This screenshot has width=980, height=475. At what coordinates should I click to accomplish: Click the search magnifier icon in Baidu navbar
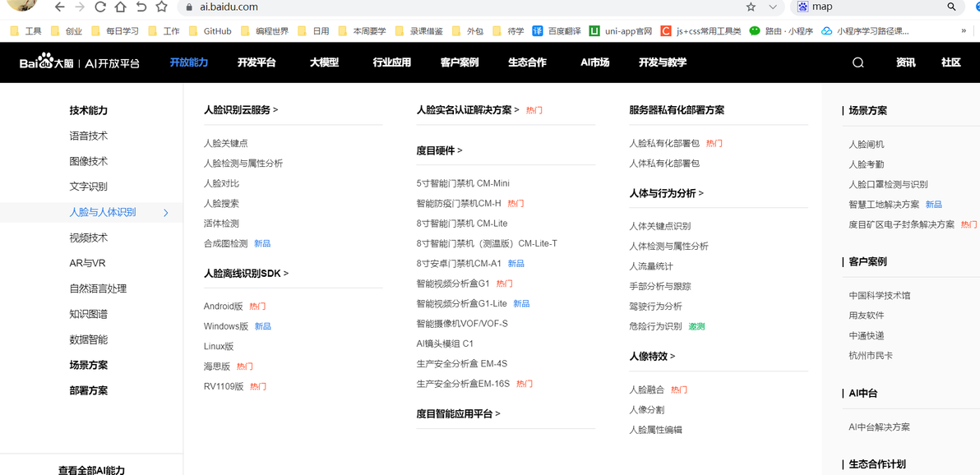coord(858,62)
